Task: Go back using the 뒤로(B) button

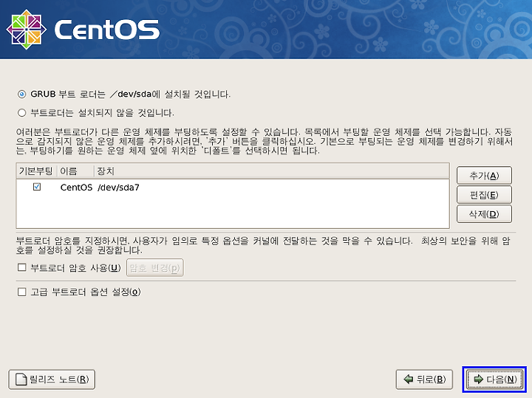Action: tap(424, 380)
